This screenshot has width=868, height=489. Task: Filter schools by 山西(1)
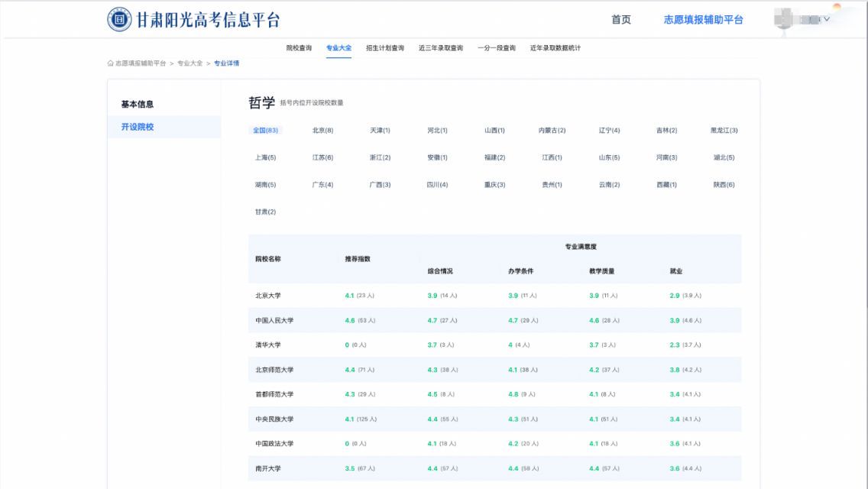(x=494, y=130)
